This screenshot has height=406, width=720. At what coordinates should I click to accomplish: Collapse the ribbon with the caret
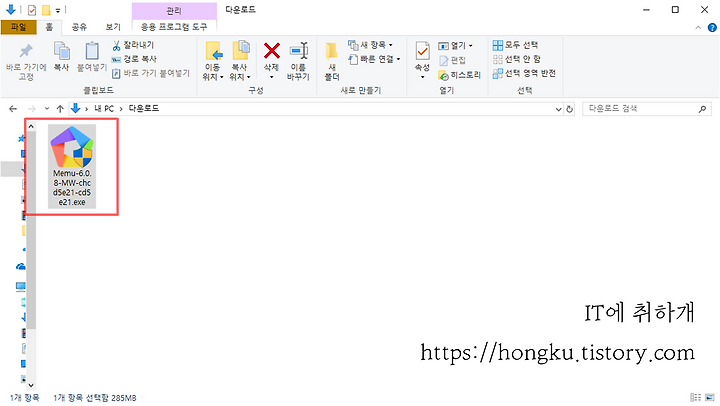698,28
